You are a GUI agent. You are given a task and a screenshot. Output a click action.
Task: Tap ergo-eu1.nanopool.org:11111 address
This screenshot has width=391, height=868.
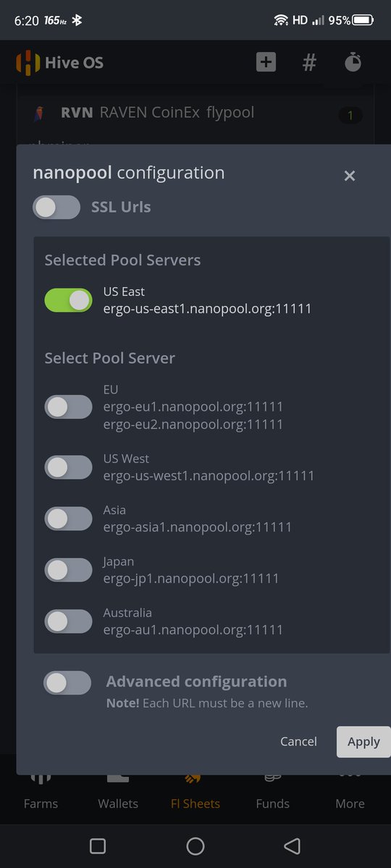click(193, 407)
